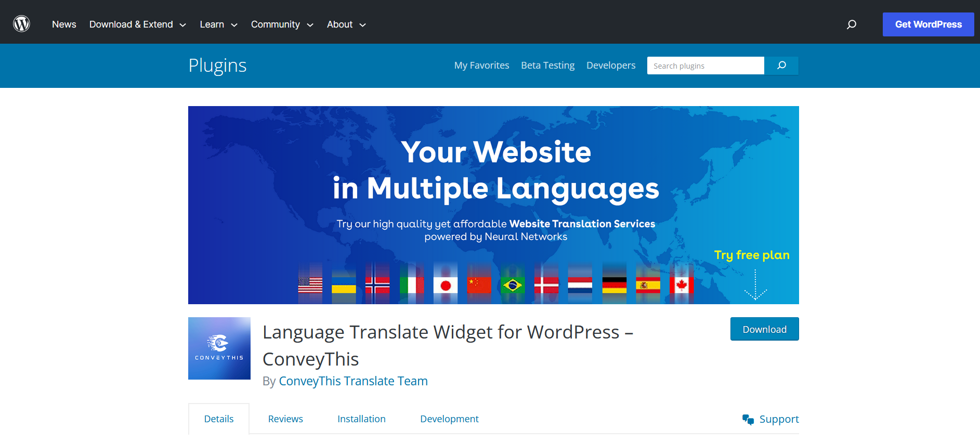
Task: Switch to the Reviews tab
Action: pyautogui.click(x=285, y=419)
